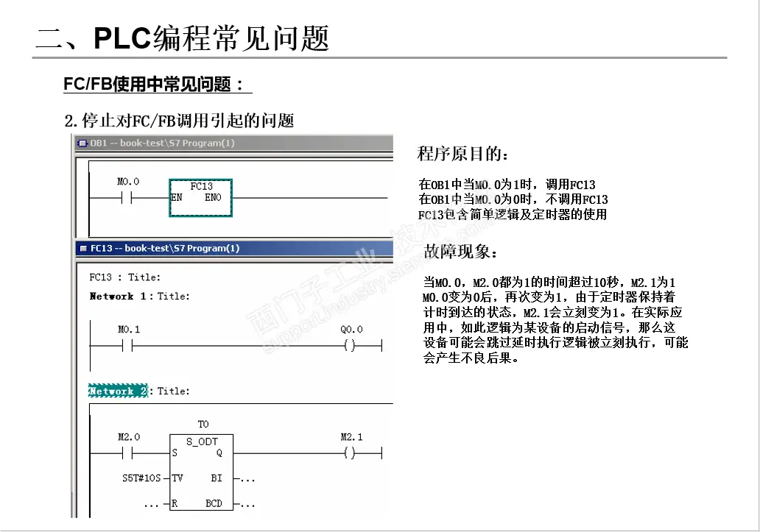Click the Network 1 title label
Image resolution: width=760 pixels, height=532 pixels.
coord(140,297)
